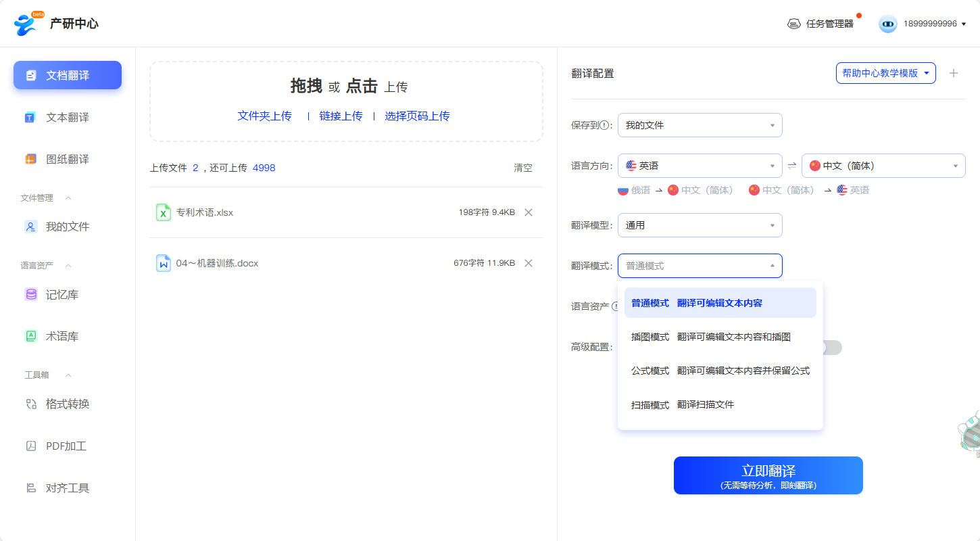This screenshot has width=980, height=541.
Task: Click the info icon next to 保存到
Action: pos(605,125)
